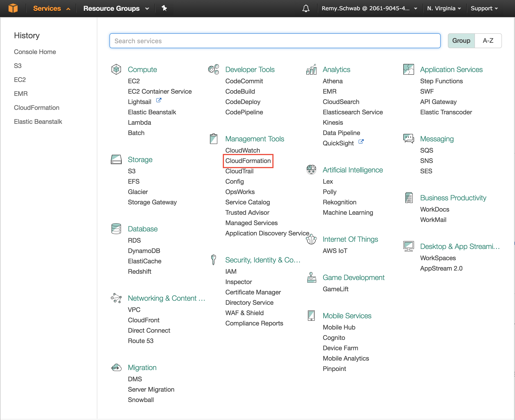Click the QuickSight external link icon
This screenshot has height=420, width=515.
click(x=361, y=142)
